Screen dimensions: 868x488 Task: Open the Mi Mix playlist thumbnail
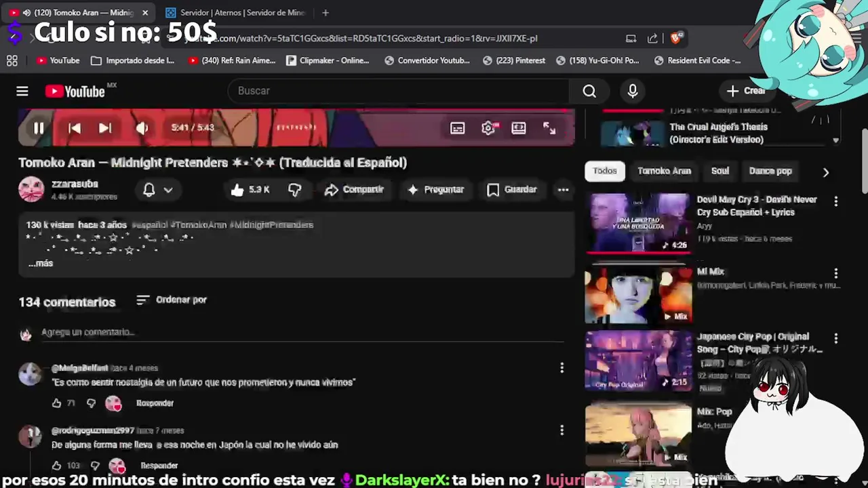638,294
